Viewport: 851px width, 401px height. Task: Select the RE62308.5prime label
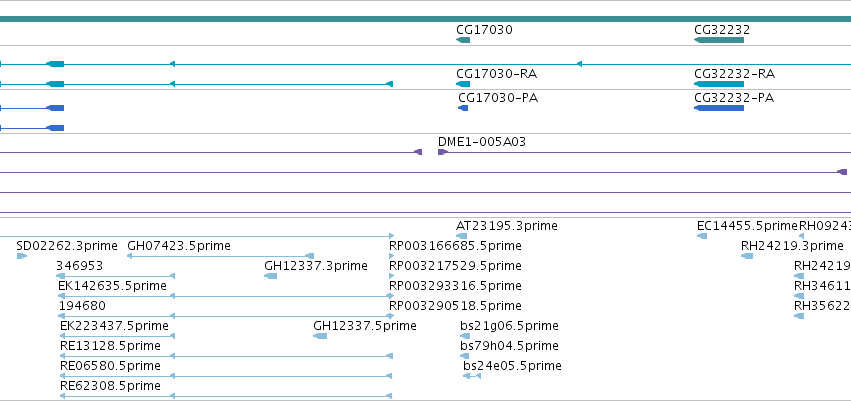tap(110, 386)
